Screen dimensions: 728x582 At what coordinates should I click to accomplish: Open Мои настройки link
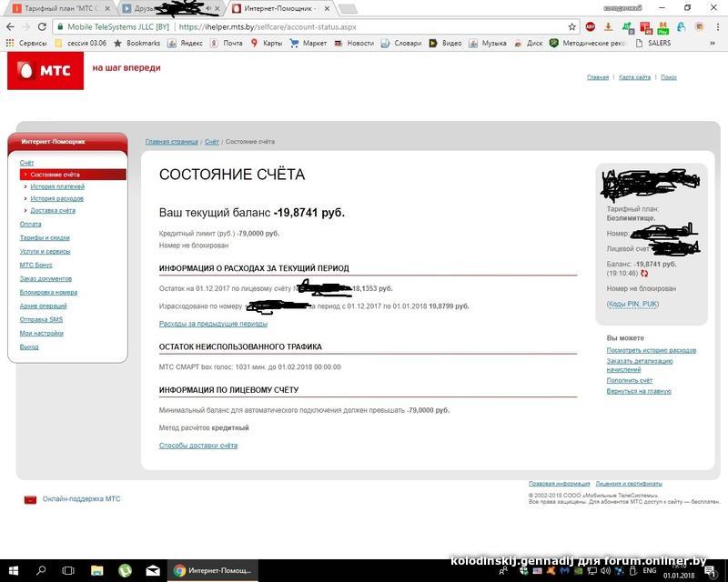41,333
